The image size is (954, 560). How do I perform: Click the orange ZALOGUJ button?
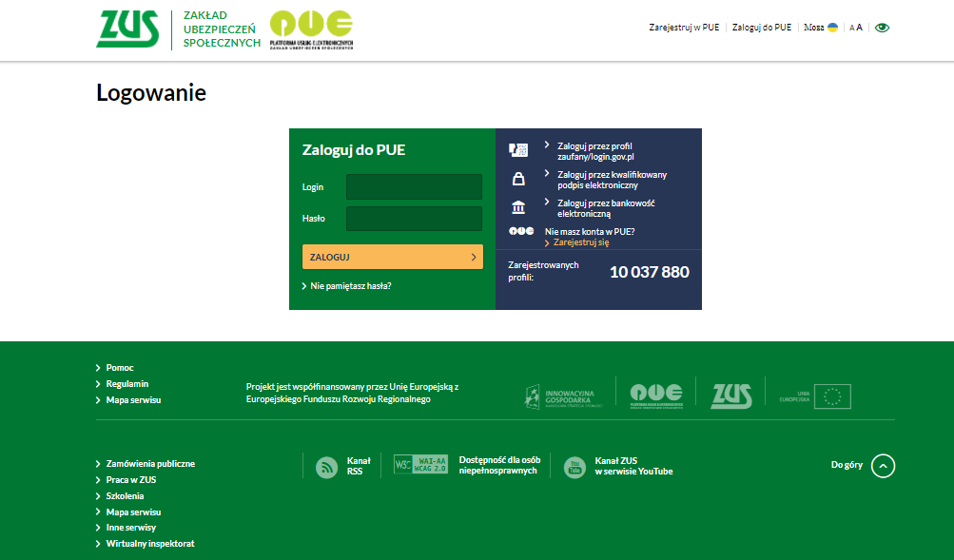pos(393,257)
